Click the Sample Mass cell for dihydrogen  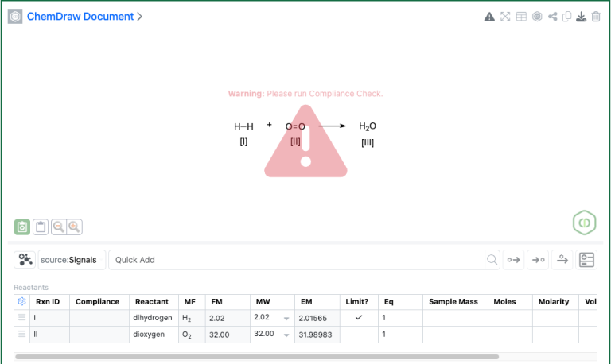(455, 318)
